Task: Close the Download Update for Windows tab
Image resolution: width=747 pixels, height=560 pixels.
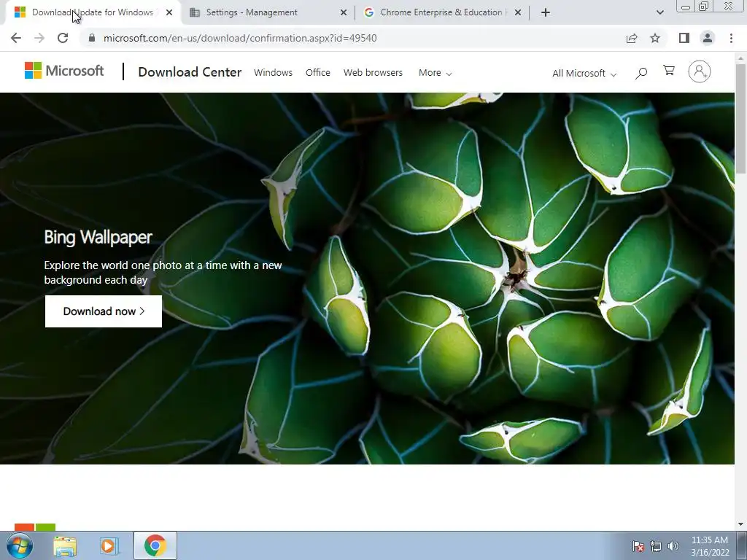Action: point(169,12)
